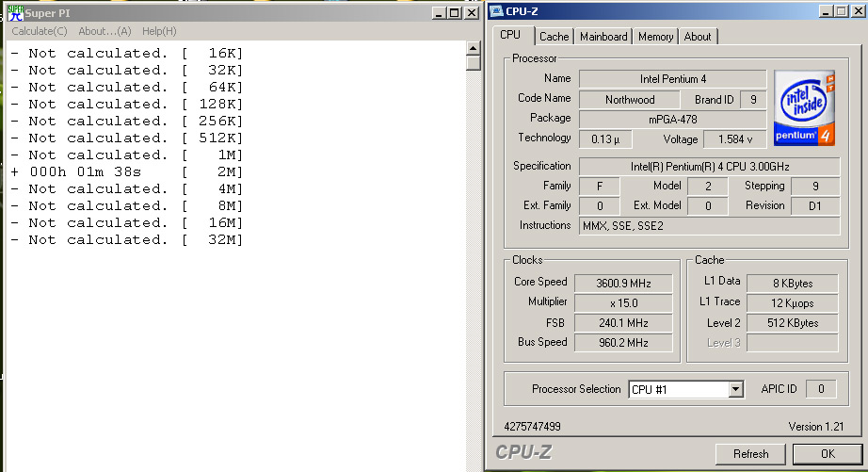868x472 pixels.
Task: Minimize the Super PI window
Action: (439, 13)
